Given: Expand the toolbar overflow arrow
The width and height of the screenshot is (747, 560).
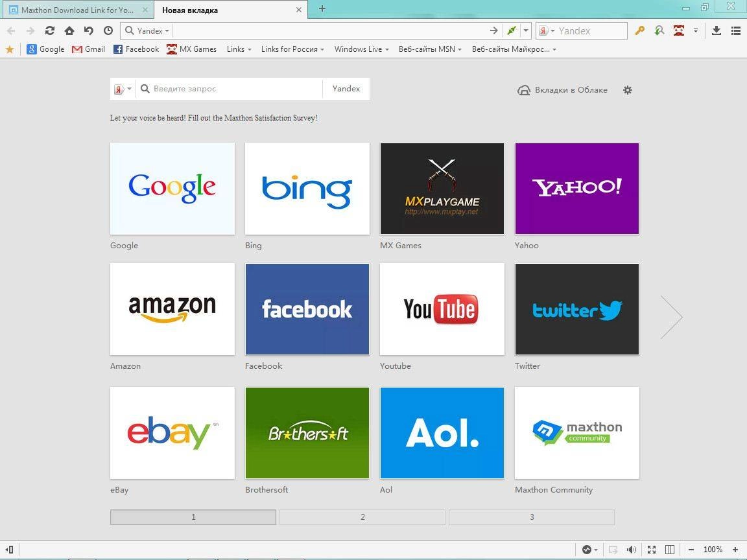Looking at the screenshot, I should pyautogui.click(x=696, y=31).
